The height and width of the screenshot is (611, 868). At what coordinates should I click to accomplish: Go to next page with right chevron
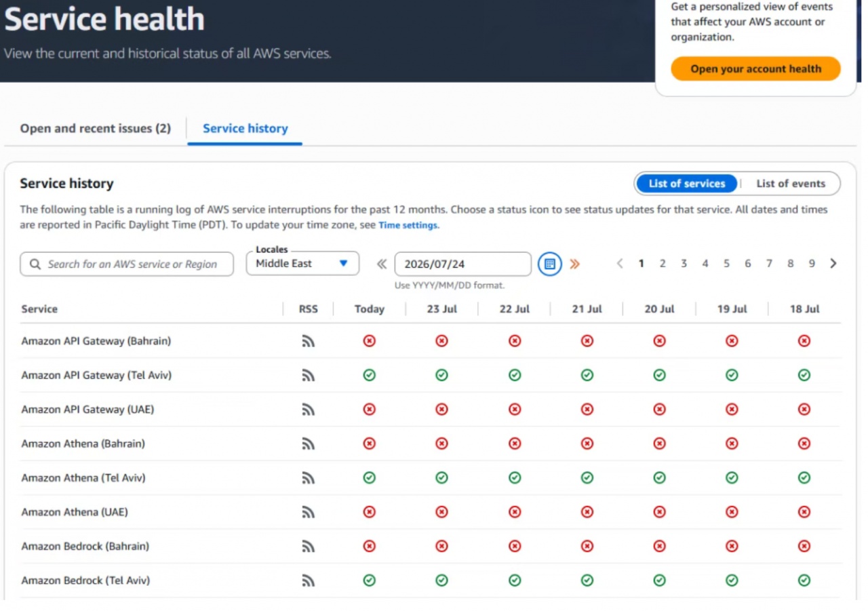[833, 264]
